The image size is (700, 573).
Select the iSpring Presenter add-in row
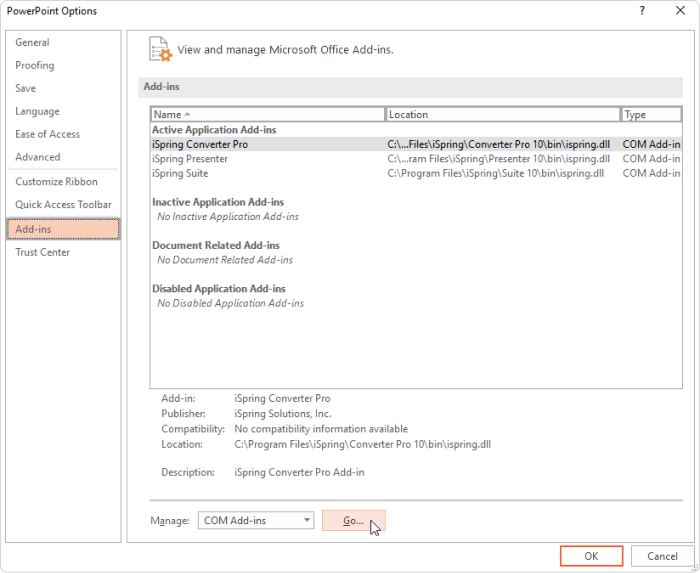pyautogui.click(x=416, y=159)
